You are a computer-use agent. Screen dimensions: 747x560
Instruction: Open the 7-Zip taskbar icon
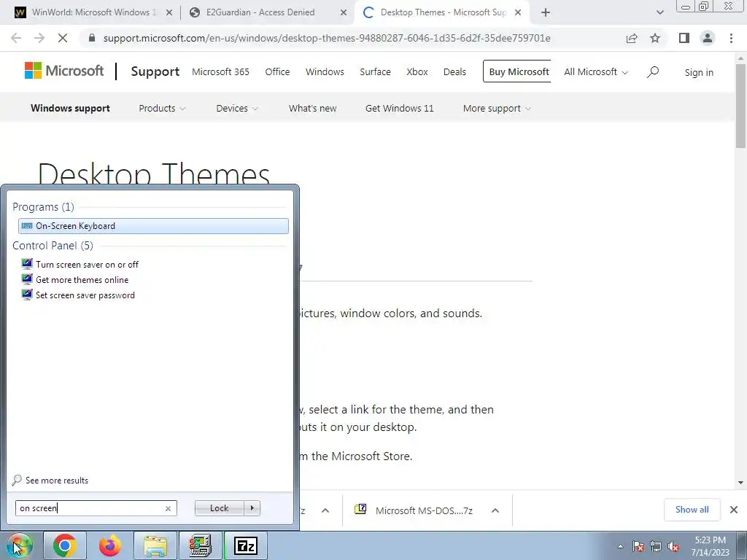246,545
